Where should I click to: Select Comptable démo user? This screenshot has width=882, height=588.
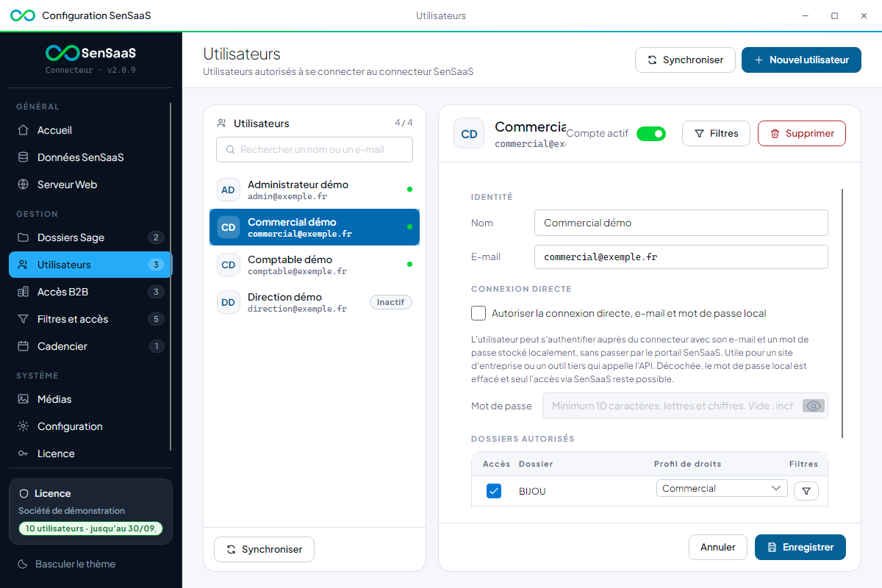pyautogui.click(x=315, y=265)
